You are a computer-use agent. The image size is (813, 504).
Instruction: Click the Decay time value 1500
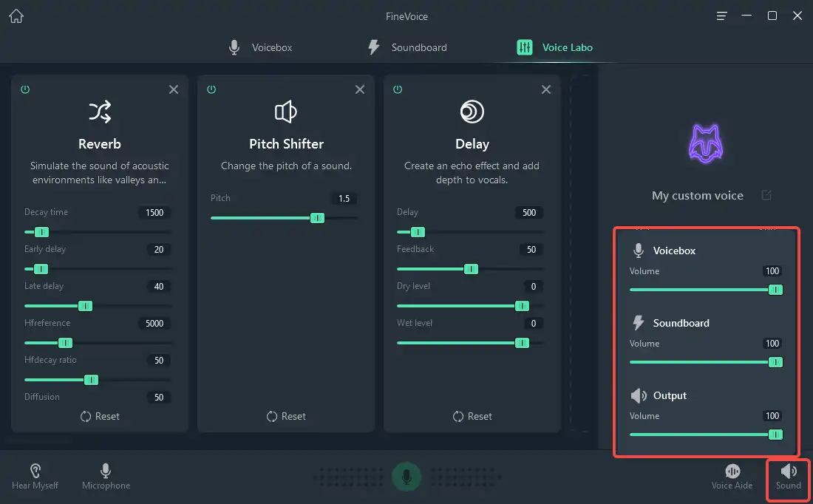154,213
